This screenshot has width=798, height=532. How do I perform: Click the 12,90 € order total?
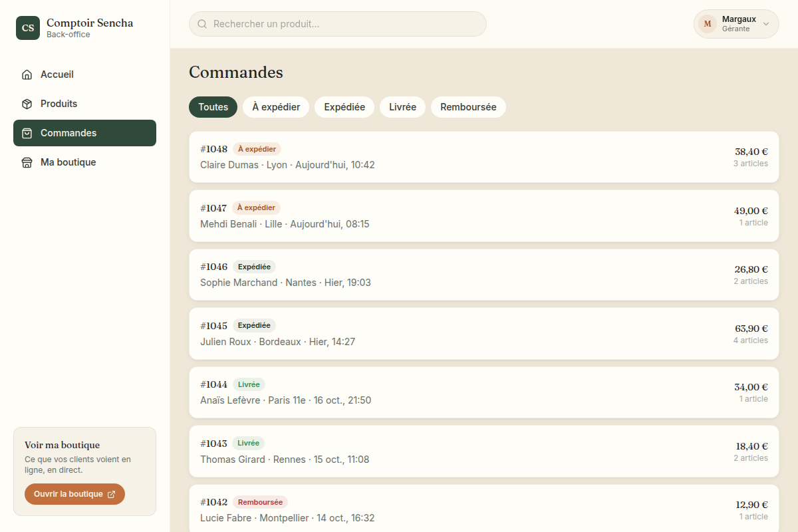click(751, 505)
